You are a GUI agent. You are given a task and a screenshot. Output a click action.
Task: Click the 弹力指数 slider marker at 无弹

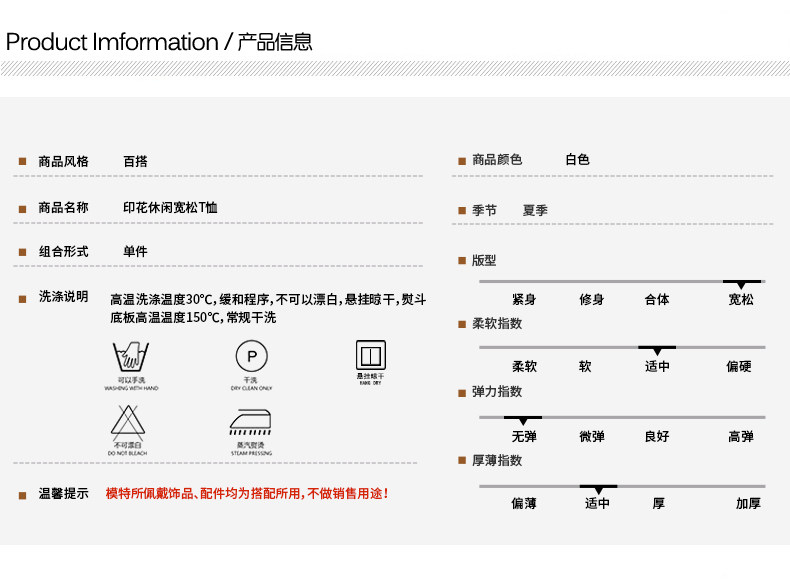pyautogui.click(x=523, y=420)
